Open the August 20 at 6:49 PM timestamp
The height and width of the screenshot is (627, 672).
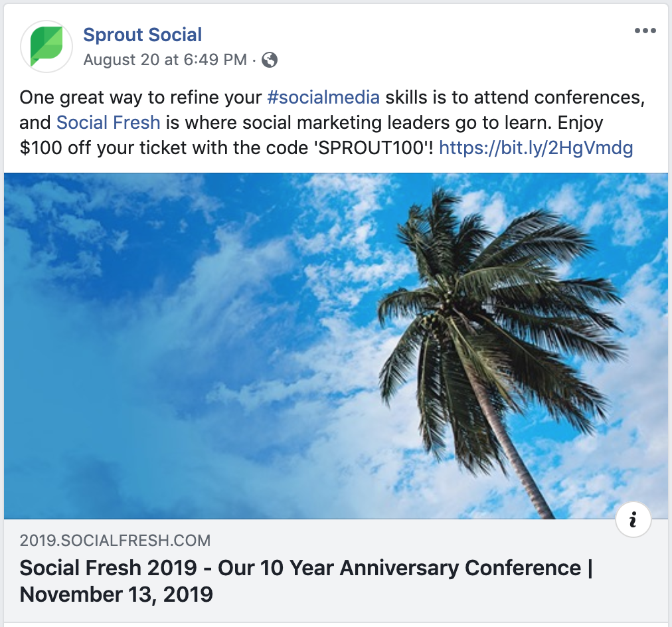coord(165,60)
